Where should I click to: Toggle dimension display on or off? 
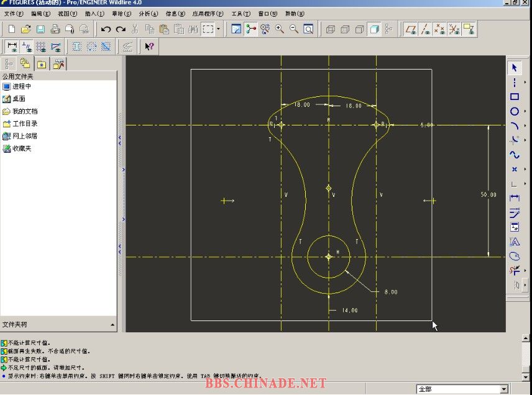(12, 47)
